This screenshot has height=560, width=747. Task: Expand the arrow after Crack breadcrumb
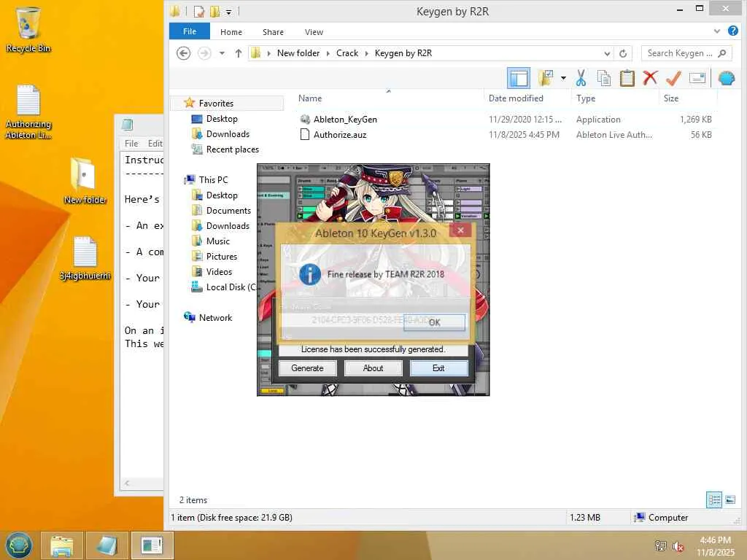[x=367, y=53]
